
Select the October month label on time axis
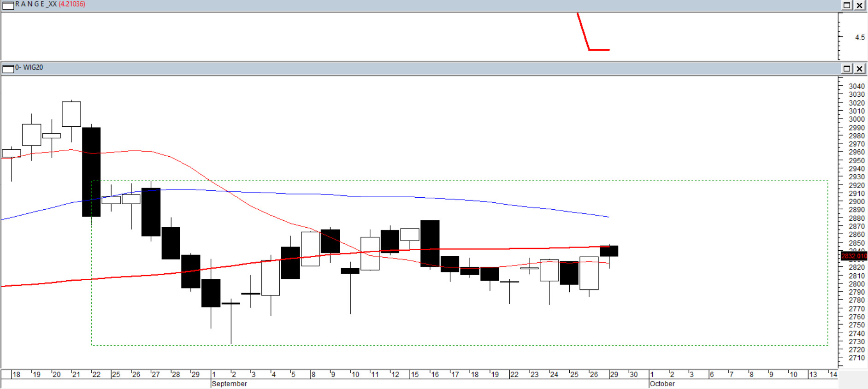pos(662,383)
